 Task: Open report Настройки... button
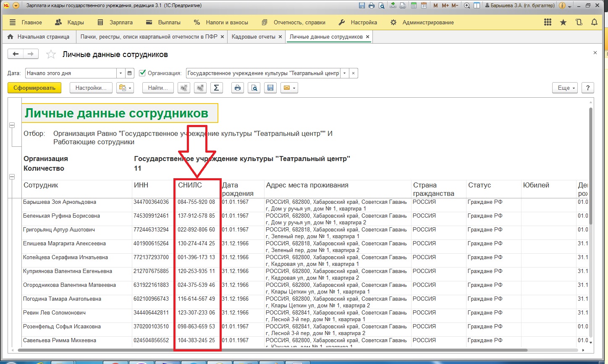(x=91, y=88)
